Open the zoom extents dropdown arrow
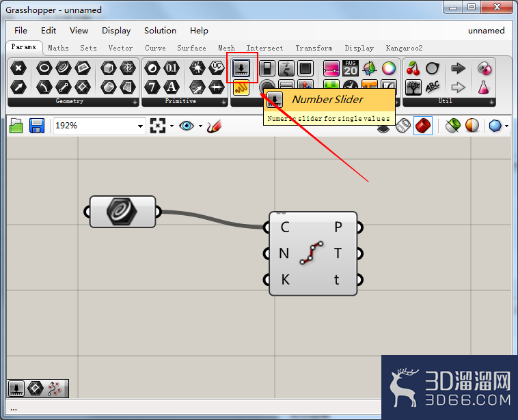 point(172,126)
